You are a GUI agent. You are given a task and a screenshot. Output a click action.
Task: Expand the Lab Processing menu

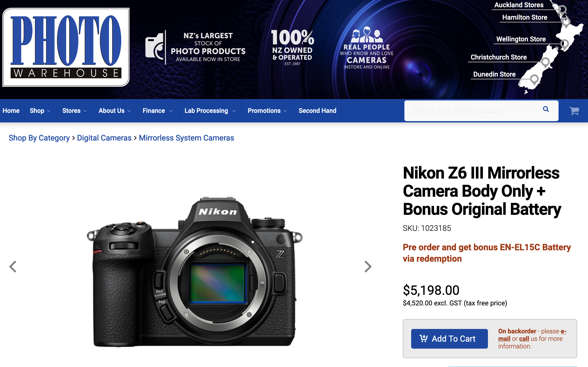click(x=210, y=111)
